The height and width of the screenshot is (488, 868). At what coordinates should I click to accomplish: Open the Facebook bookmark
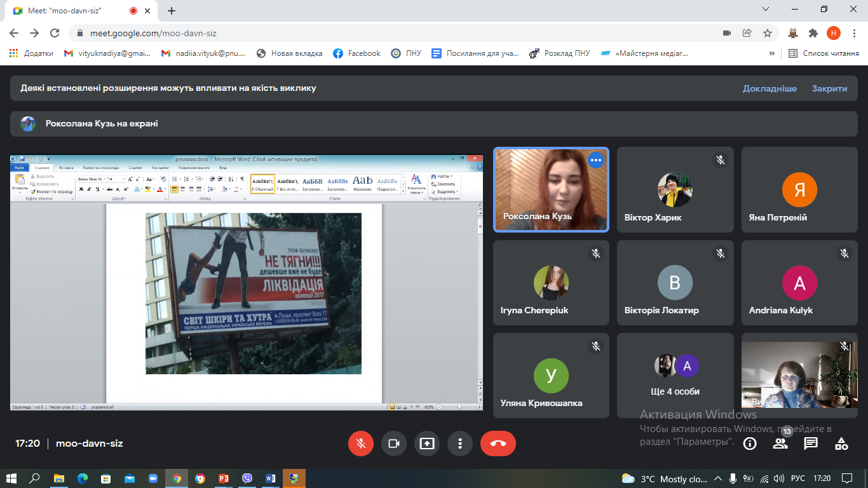click(356, 53)
